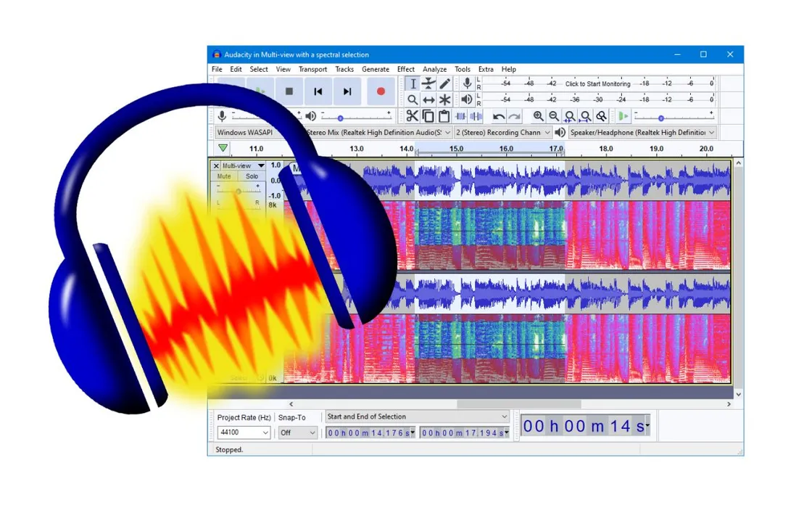Open the Generate menu

[376, 69]
